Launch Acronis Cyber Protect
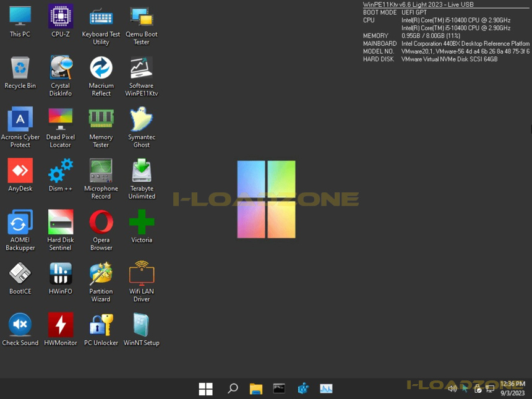 coord(20,127)
